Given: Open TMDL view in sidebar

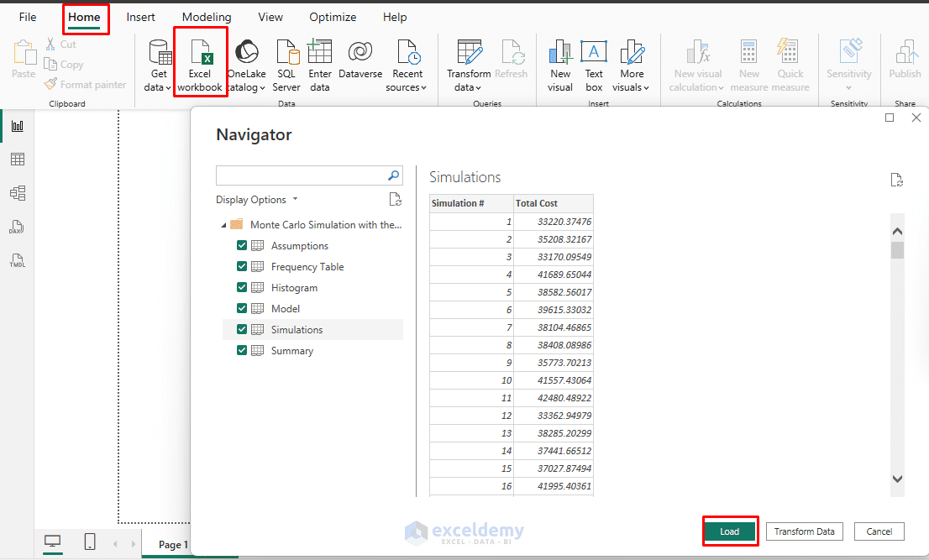Looking at the screenshot, I should [x=17, y=260].
